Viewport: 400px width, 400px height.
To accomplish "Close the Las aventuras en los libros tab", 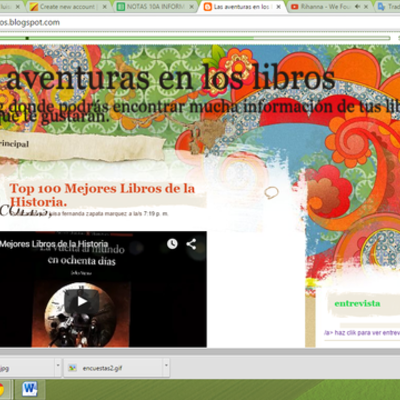I will pyautogui.click(x=278, y=7).
